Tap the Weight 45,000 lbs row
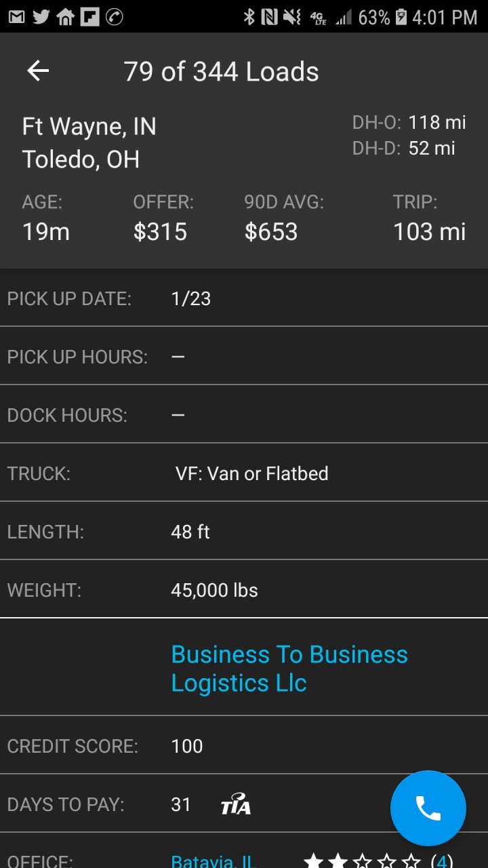Image resolution: width=488 pixels, height=868 pixels. tap(244, 589)
